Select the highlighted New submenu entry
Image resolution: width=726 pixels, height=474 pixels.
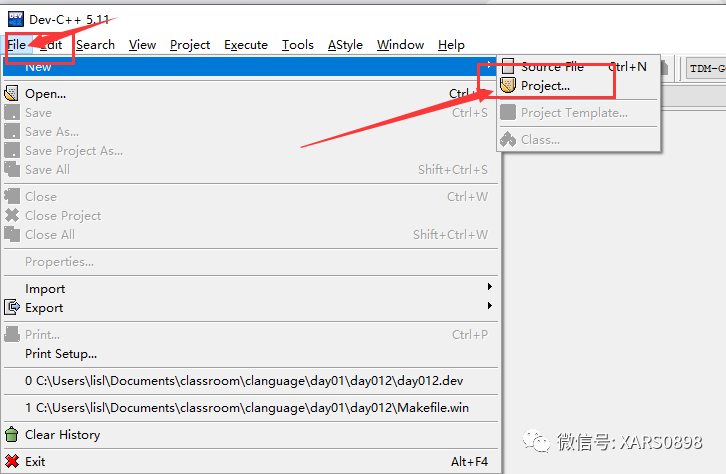pos(250,67)
